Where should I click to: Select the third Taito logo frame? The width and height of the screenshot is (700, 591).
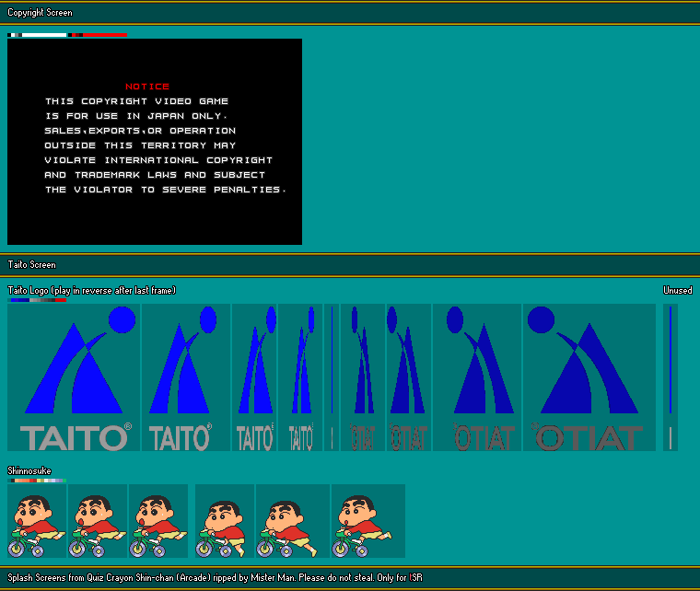point(254,377)
